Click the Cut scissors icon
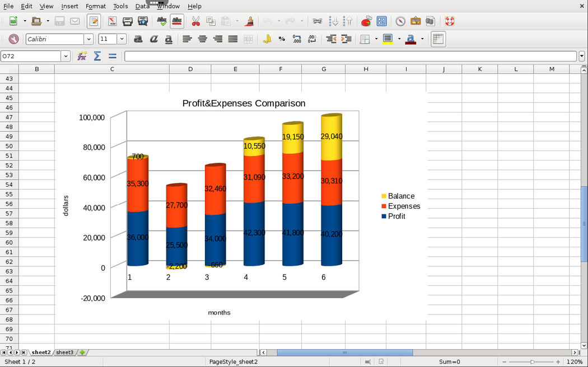 click(x=195, y=21)
